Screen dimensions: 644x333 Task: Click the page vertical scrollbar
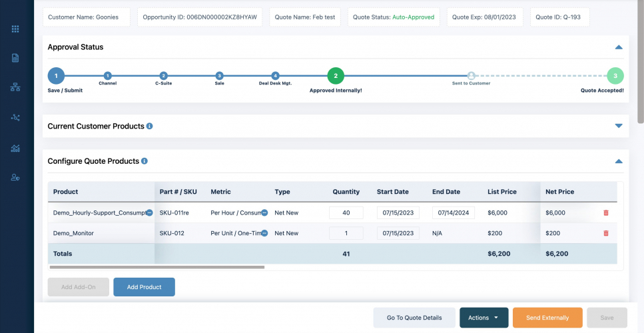point(640,61)
